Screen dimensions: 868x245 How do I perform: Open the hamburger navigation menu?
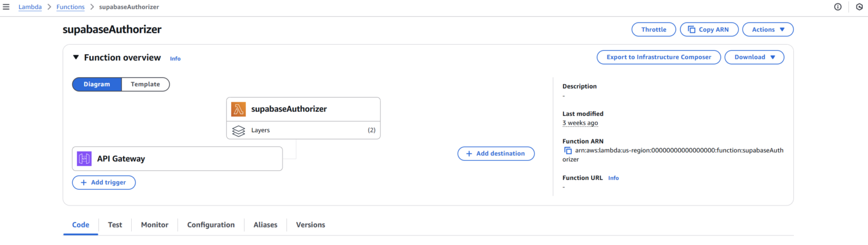tap(6, 7)
